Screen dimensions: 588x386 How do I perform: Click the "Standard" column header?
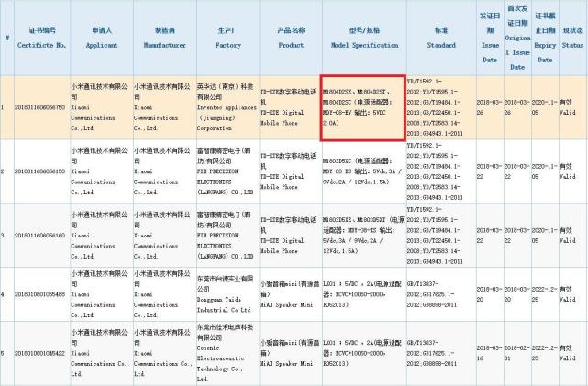tap(441, 38)
